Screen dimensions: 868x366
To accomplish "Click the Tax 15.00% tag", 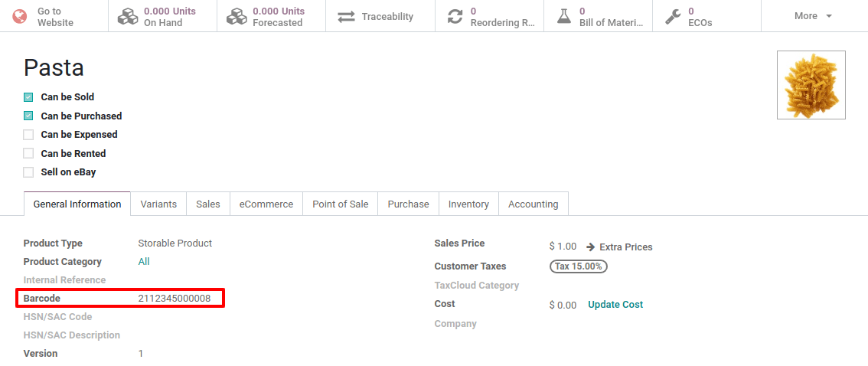I will click(579, 266).
